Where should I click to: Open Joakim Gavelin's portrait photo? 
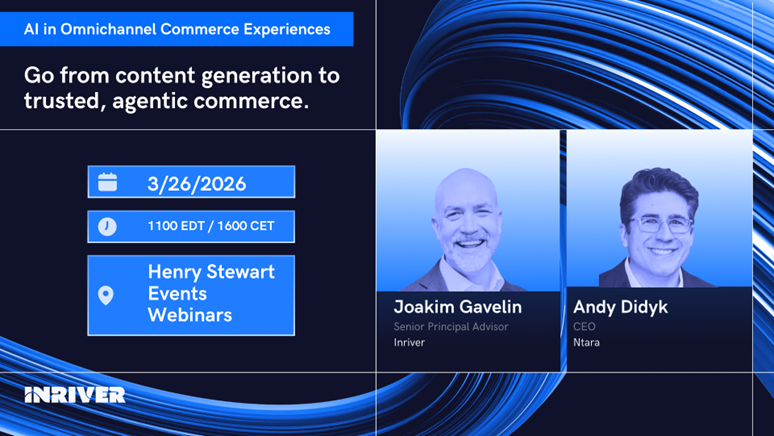tap(468, 211)
